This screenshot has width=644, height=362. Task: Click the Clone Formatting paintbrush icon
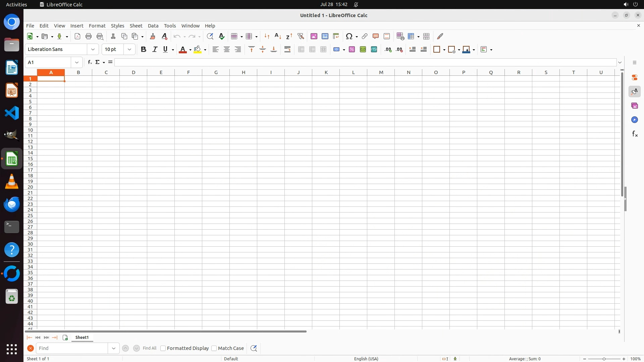click(153, 36)
